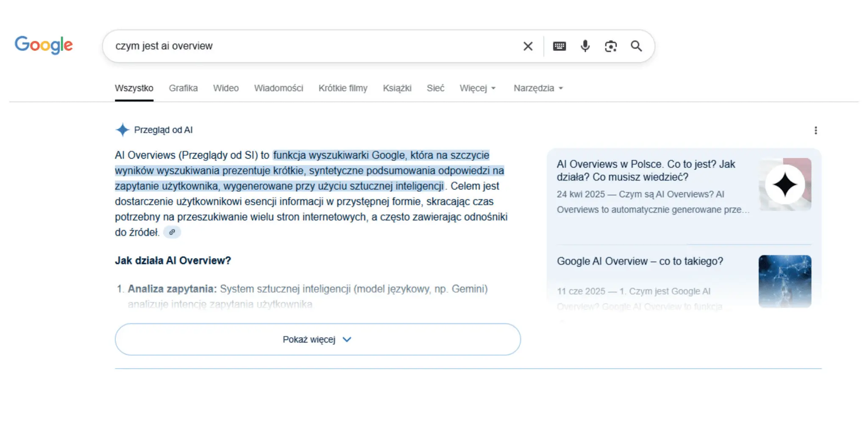Open the Narzędzia dropdown
The width and height of the screenshot is (868, 425).
coord(538,88)
